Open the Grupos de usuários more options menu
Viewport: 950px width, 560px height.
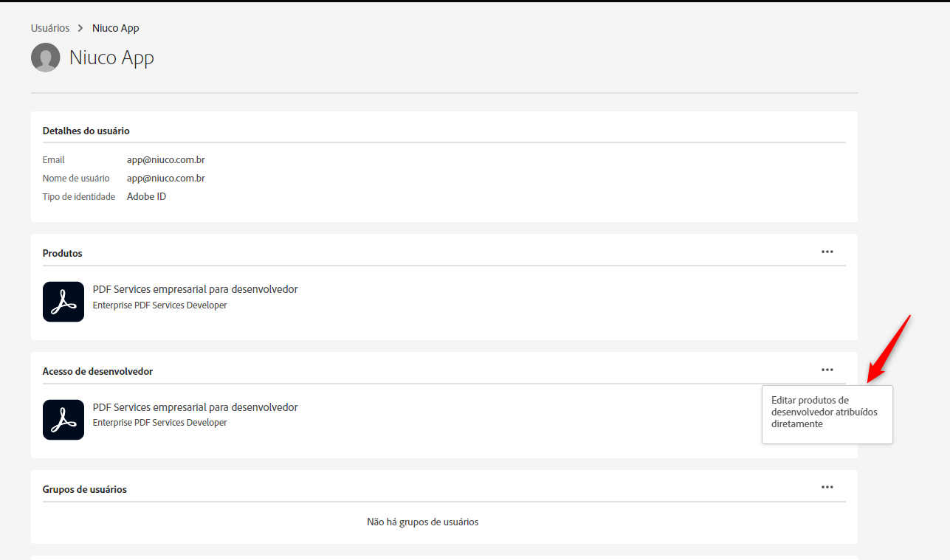click(x=827, y=487)
